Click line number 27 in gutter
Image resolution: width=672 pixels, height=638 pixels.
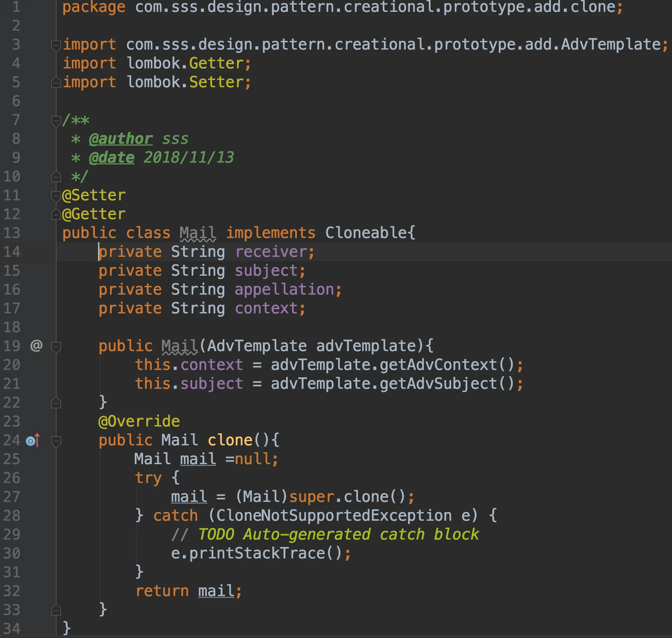click(12, 497)
